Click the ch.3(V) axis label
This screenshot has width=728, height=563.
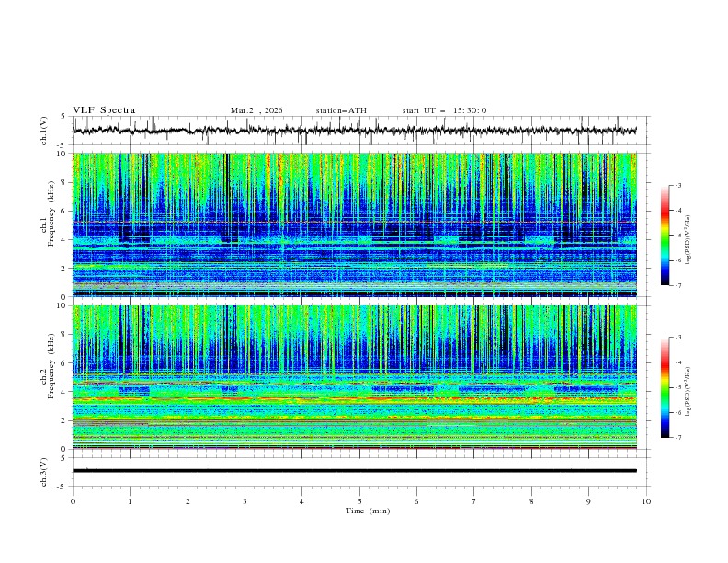(x=44, y=472)
